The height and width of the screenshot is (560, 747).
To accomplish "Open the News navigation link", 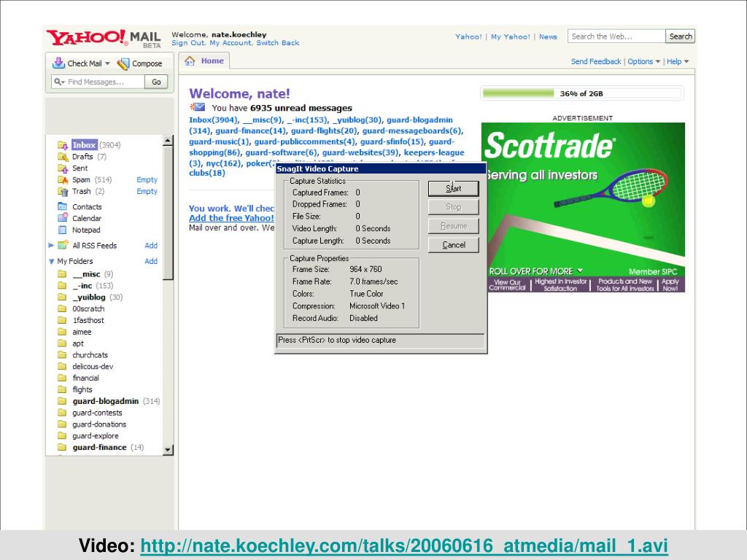I will [548, 36].
